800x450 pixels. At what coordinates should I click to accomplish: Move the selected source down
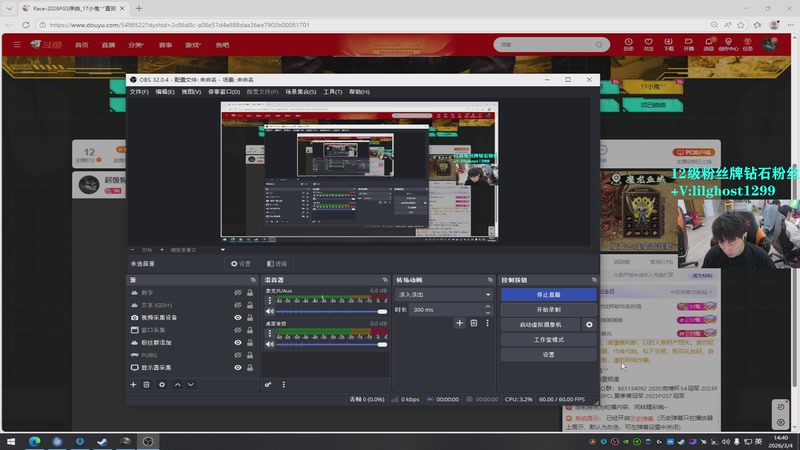[190, 385]
